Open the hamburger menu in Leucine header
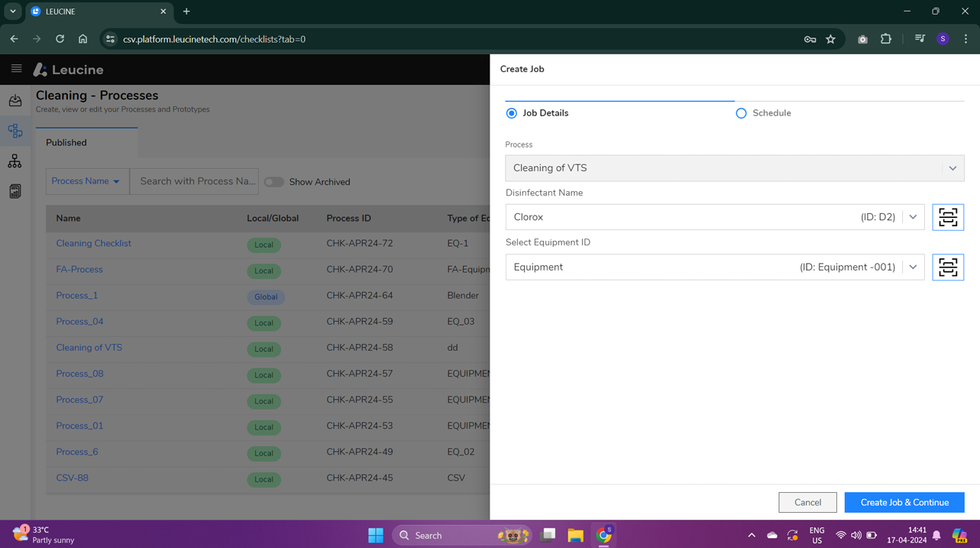980x548 pixels. coord(16,69)
